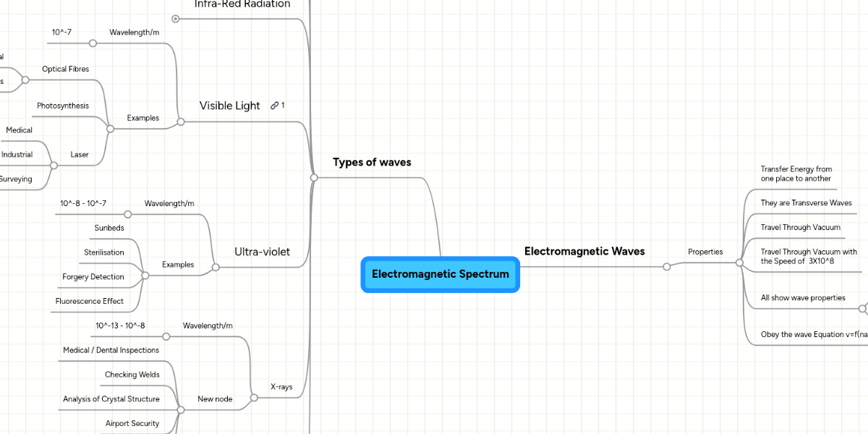The image size is (868, 434).
Task: Collapse the branch circle next to Properties
Action: (739, 263)
